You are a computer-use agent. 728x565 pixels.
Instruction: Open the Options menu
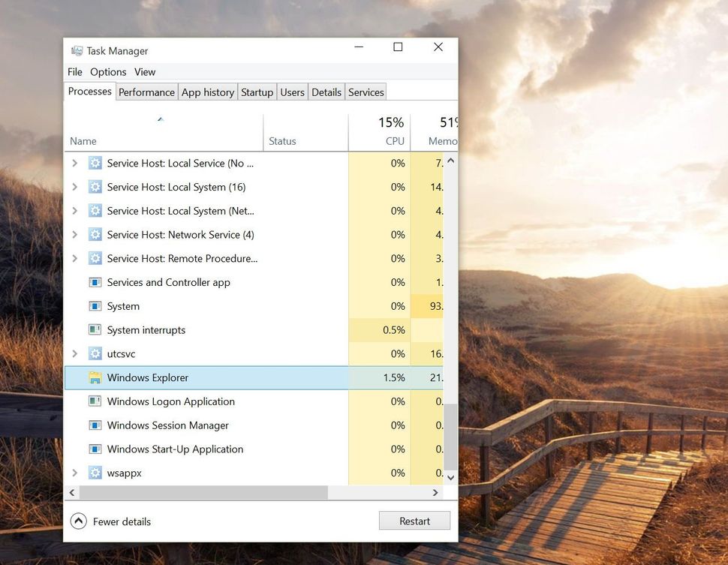(x=108, y=72)
